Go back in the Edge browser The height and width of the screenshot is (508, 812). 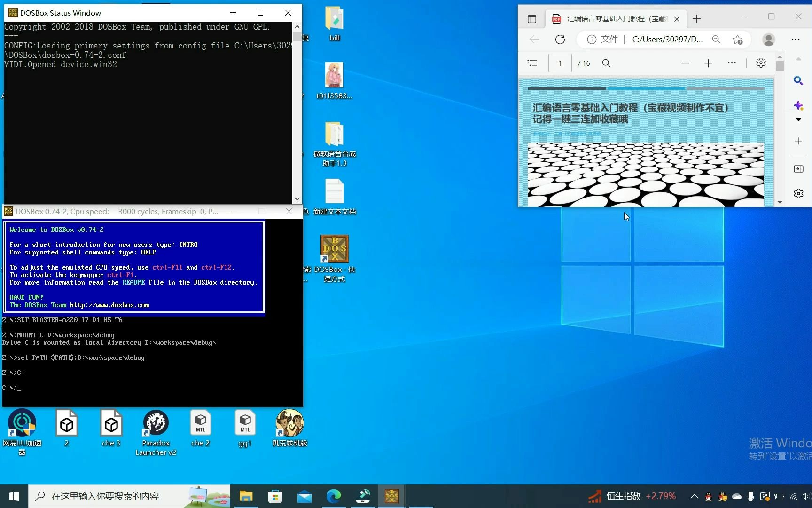click(x=534, y=40)
